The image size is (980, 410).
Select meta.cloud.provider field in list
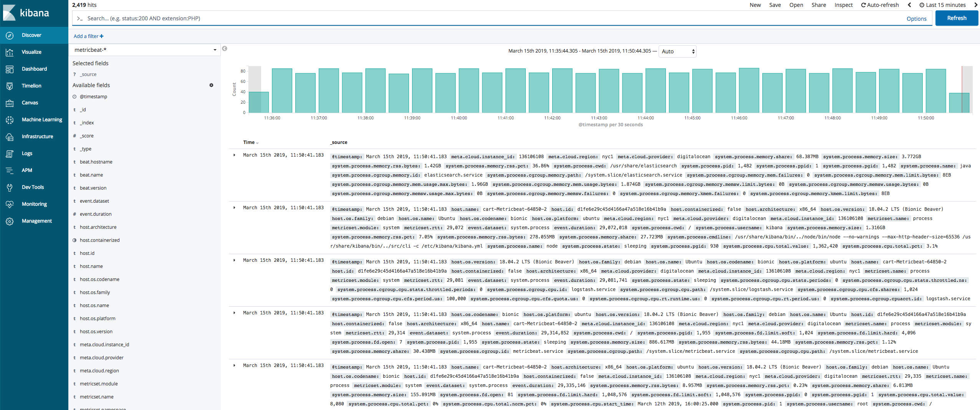coord(102,358)
